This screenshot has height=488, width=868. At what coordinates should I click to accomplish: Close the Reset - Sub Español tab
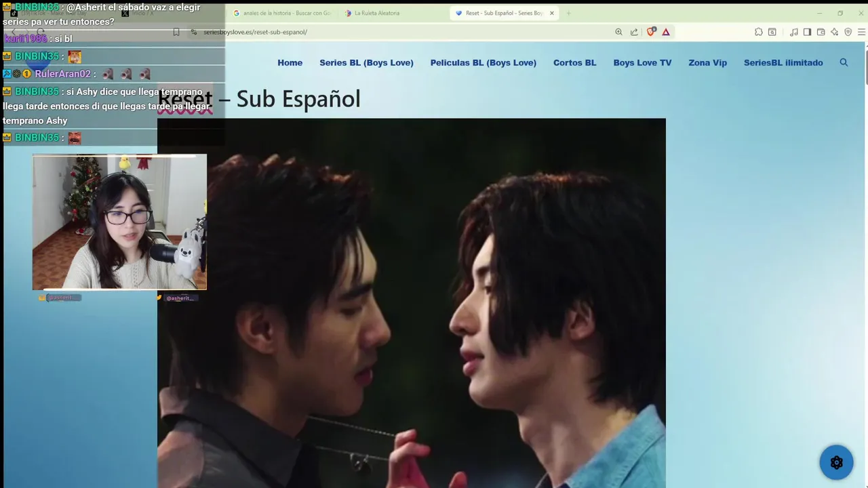coord(551,13)
